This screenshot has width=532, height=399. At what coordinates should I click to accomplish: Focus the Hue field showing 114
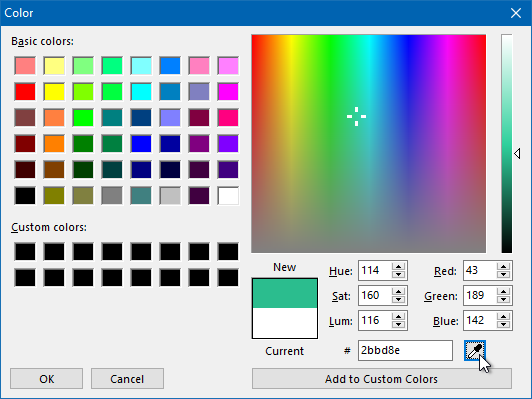click(x=375, y=270)
